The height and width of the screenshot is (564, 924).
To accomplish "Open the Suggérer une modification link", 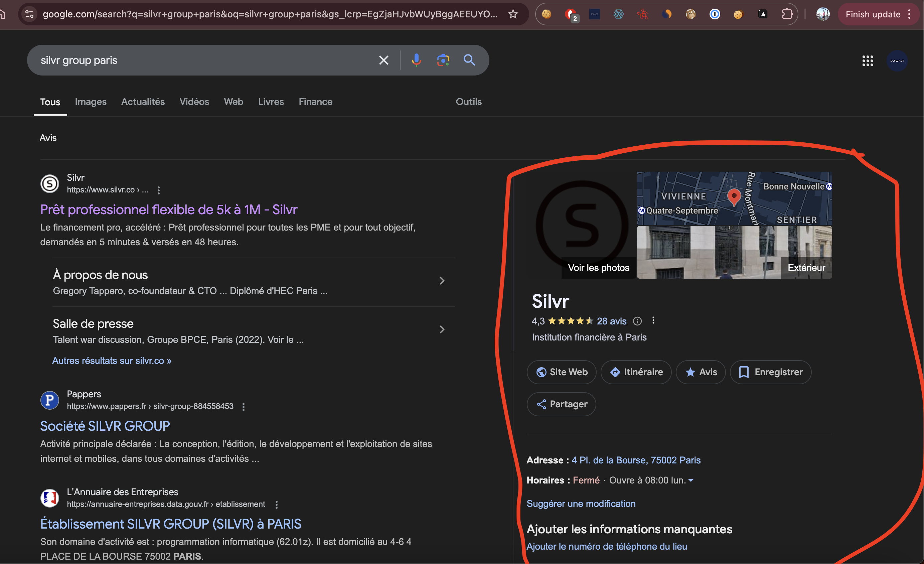I will 581,504.
